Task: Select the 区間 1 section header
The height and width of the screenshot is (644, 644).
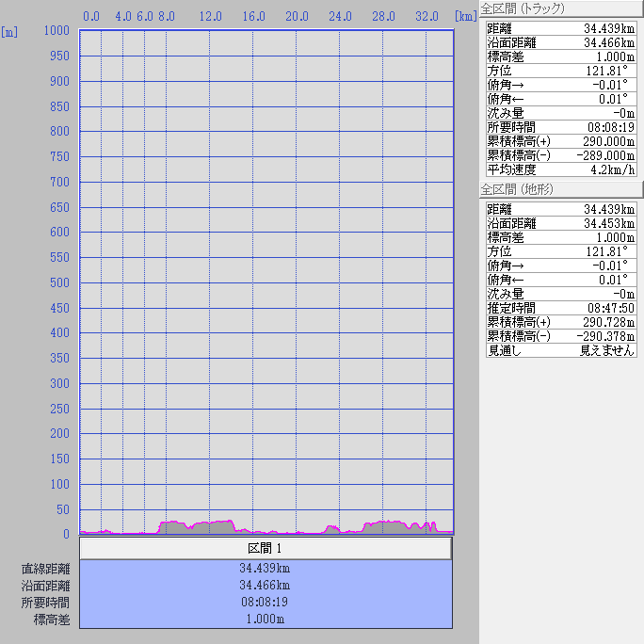Action: 266,548
